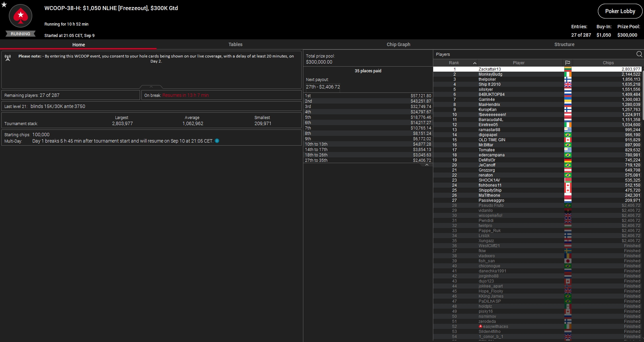Viewport: 644px width, 342px height.
Task: Click the live coverage broadcast icon
Action: pos(8,58)
